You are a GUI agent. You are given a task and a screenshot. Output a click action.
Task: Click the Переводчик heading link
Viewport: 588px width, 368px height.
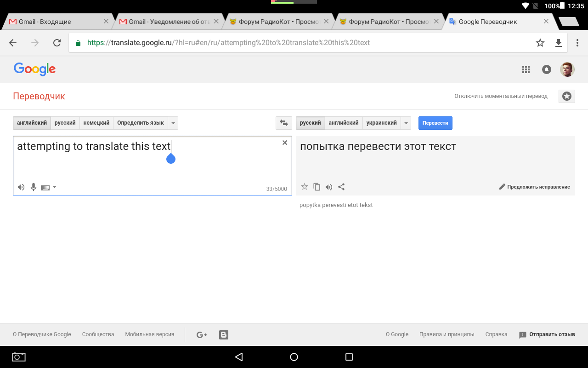tap(39, 96)
